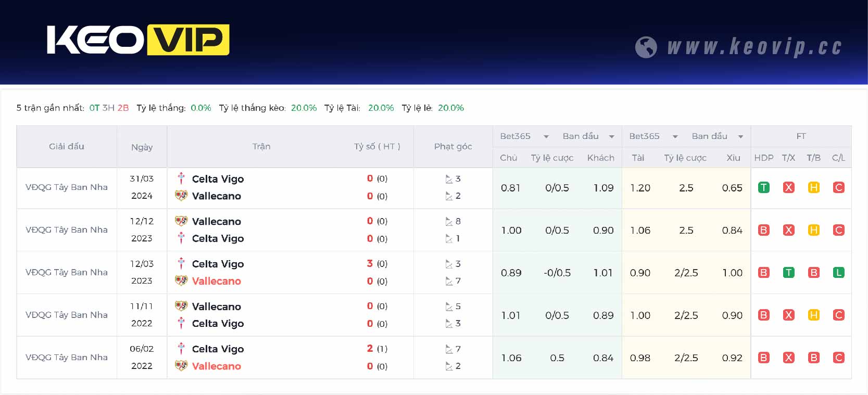Expand the Bet365 dropdown above Tài column

click(x=675, y=137)
